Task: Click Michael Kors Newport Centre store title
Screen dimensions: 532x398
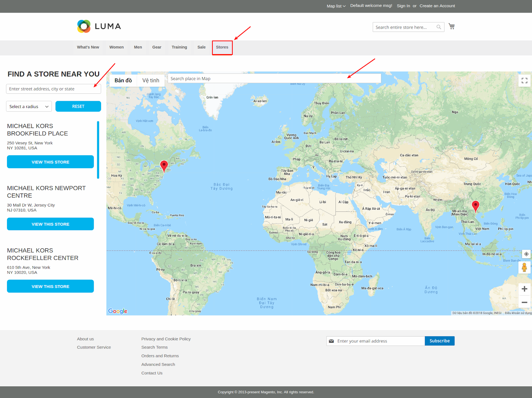Action: 46,192
